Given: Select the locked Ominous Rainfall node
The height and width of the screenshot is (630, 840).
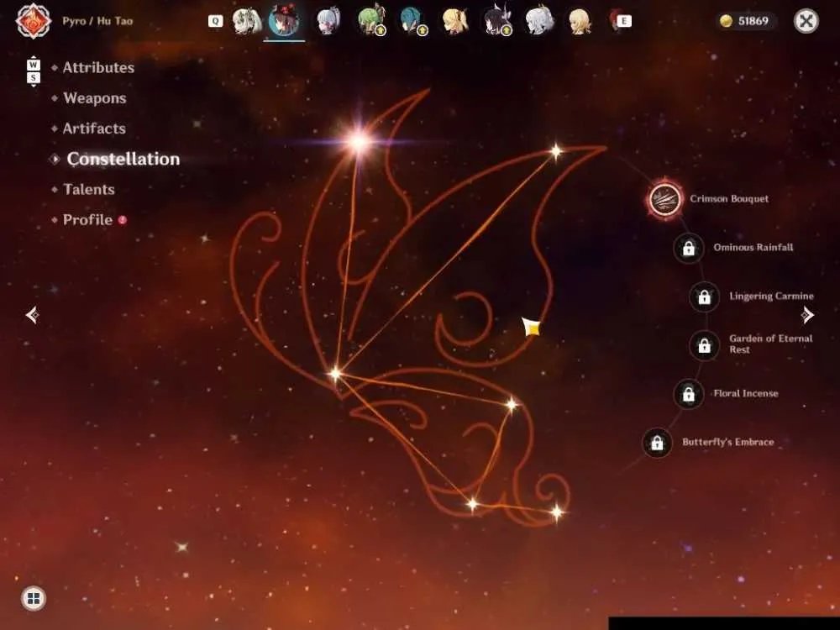Looking at the screenshot, I should pos(689,248).
